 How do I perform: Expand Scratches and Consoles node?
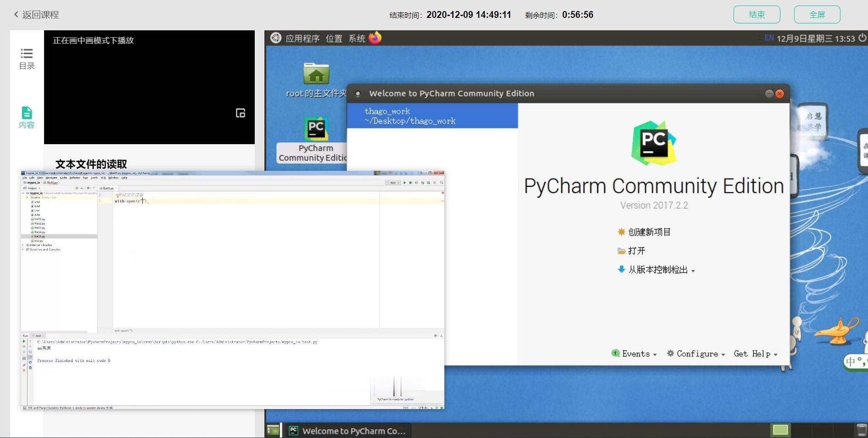click(23, 249)
